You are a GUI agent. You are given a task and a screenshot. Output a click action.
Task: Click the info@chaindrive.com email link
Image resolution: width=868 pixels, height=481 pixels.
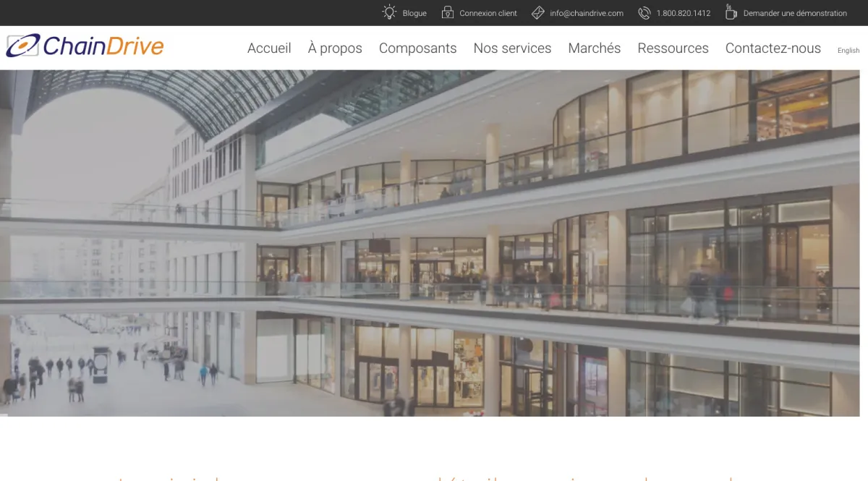coord(587,13)
